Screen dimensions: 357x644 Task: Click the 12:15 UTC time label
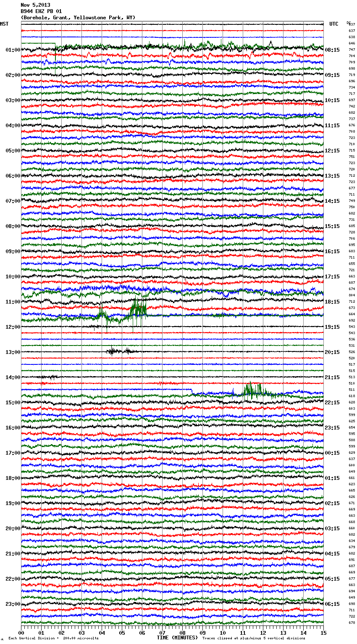pyautogui.click(x=332, y=151)
